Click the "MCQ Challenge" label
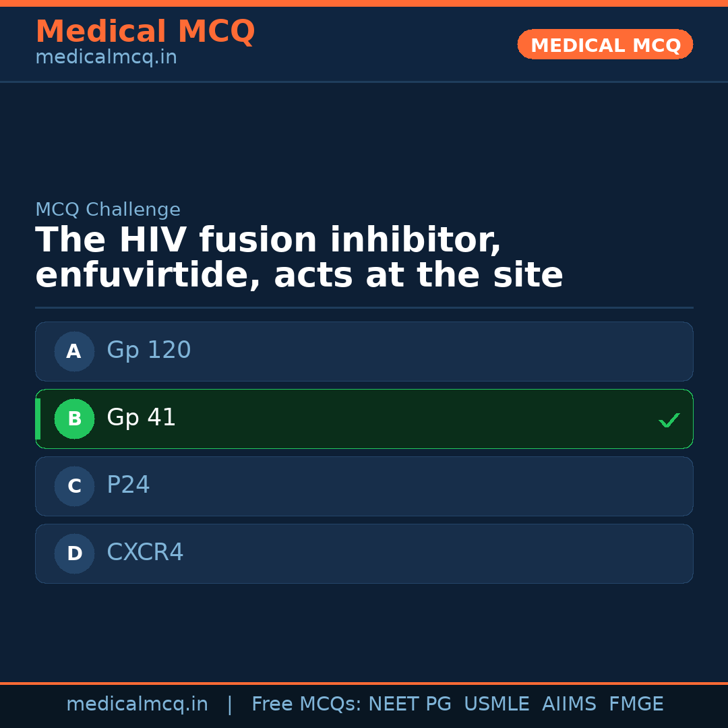The height and width of the screenshot is (728, 728). coord(108,210)
